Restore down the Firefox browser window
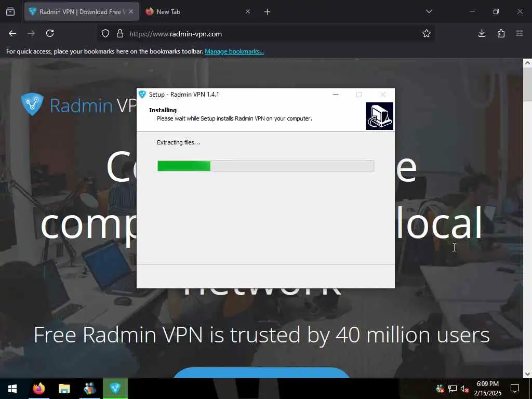Image resolution: width=532 pixels, height=399 pixels. point(496,11)
